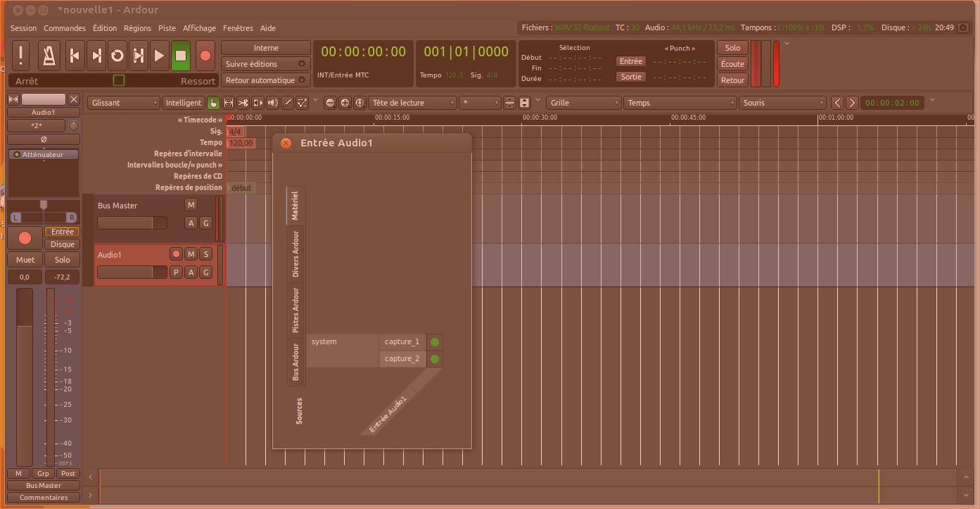Click the panic exclamation mark button
980x509 pixels.
21,55
